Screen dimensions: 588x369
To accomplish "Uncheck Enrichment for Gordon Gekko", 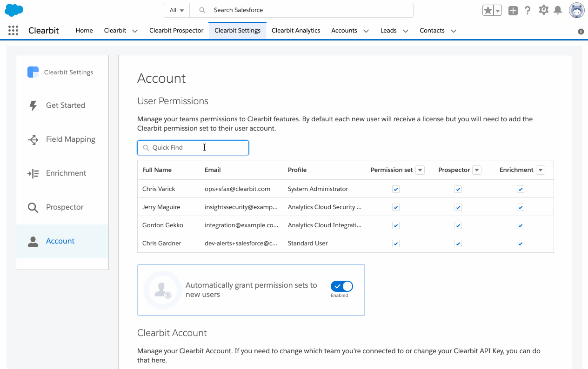I will click(521, 225).
